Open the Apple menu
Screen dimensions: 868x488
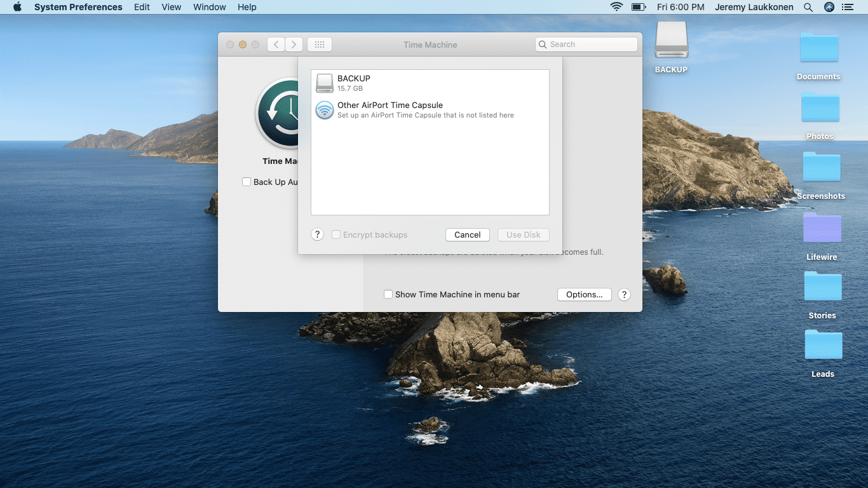[x=17, y=7]
